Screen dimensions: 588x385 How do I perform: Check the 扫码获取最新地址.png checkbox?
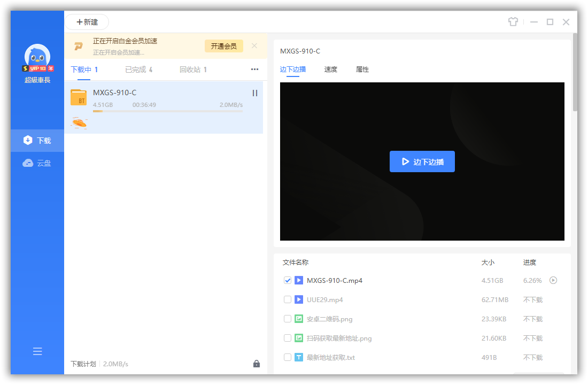click(287, 338)
